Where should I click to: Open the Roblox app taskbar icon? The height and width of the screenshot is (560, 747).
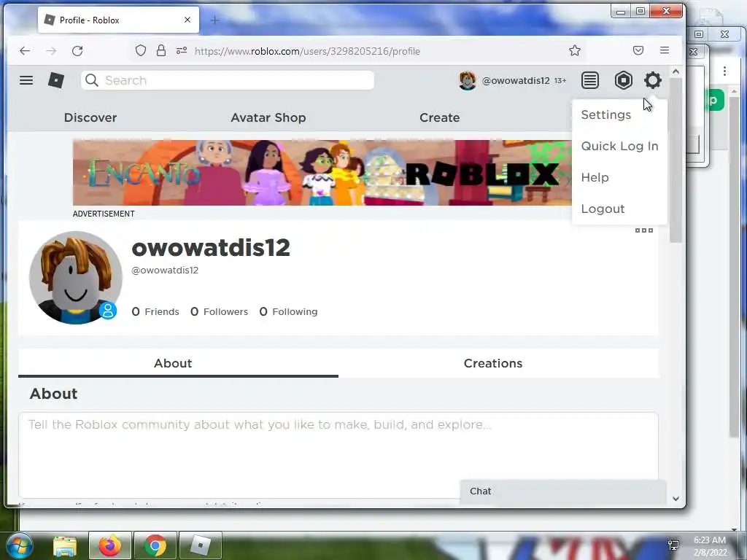[x=201, y=545]
